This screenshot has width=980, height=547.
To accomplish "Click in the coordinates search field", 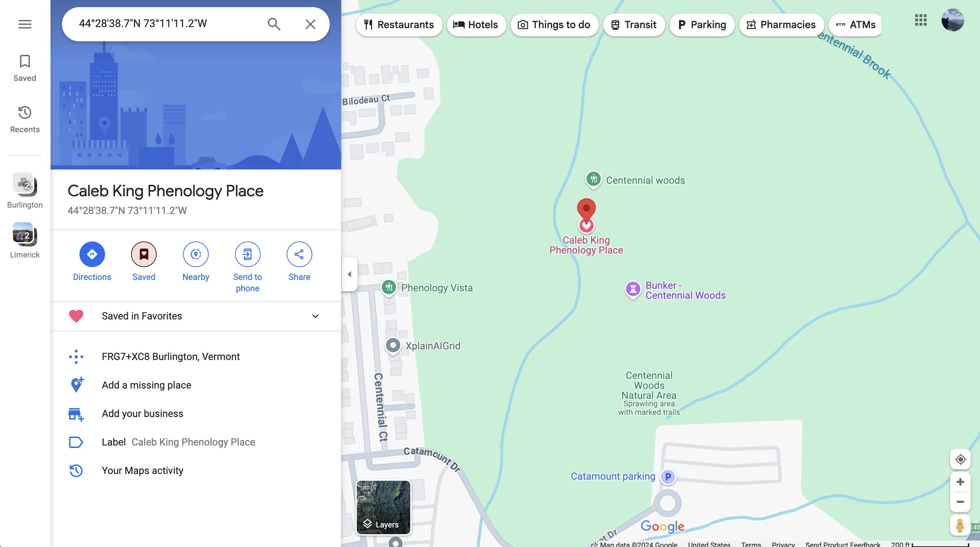I will pos(167,24).
